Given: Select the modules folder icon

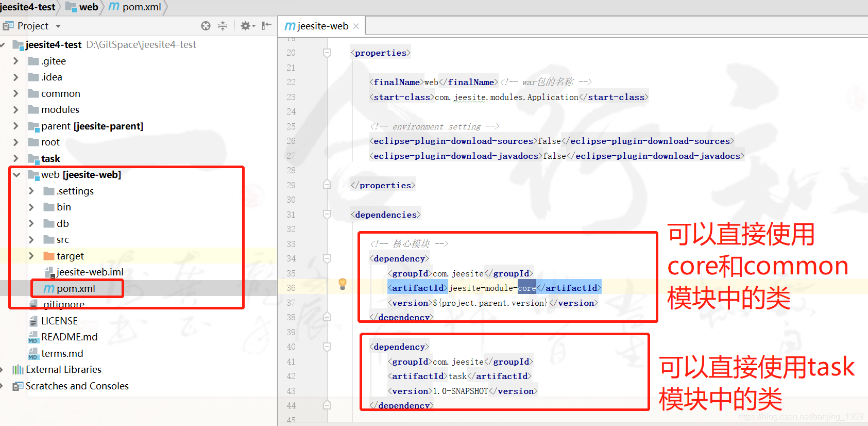Looking at the screenshot, I should pos(33,109).
